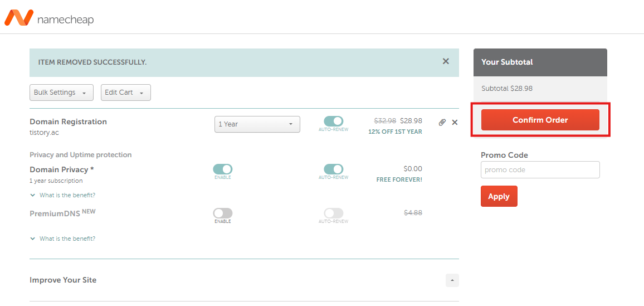Click the '1 year subscription' text

pyautogui.click(x=56, y=181)
